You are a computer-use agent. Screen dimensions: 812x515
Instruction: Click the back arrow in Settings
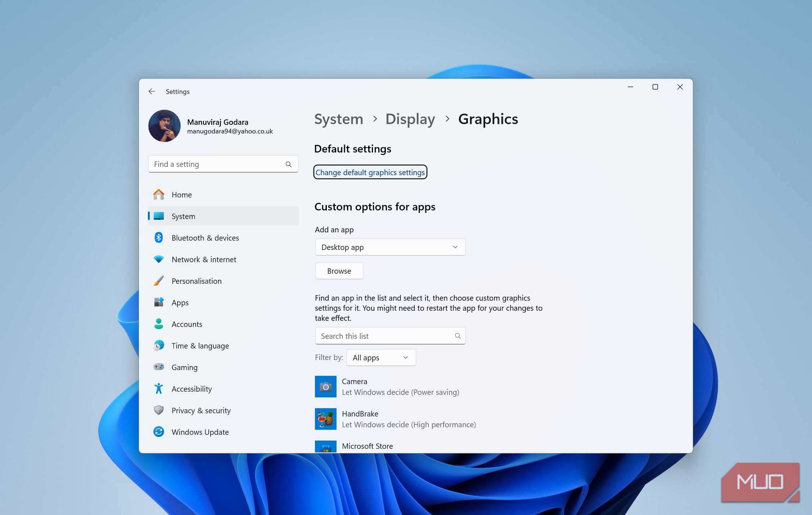[x=152, y=92]
